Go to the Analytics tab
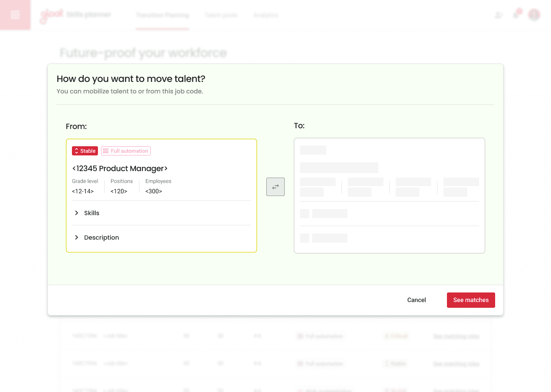 (x=266, y=15)
